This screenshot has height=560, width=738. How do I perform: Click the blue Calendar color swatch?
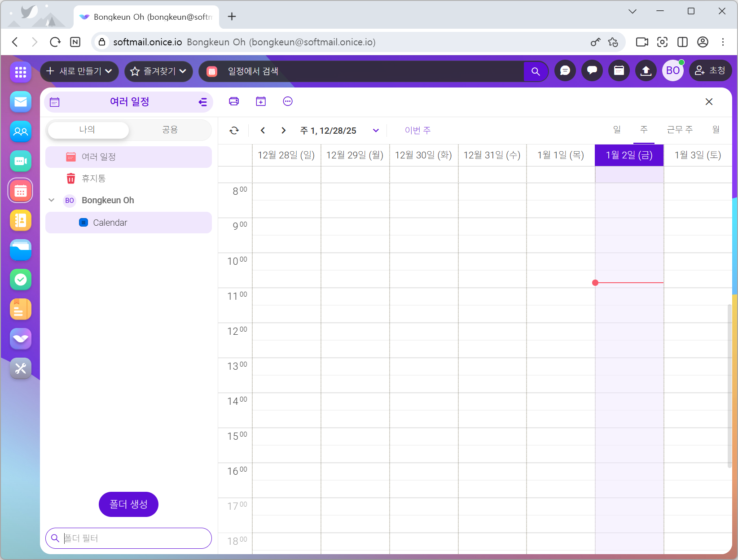[83, 223]
